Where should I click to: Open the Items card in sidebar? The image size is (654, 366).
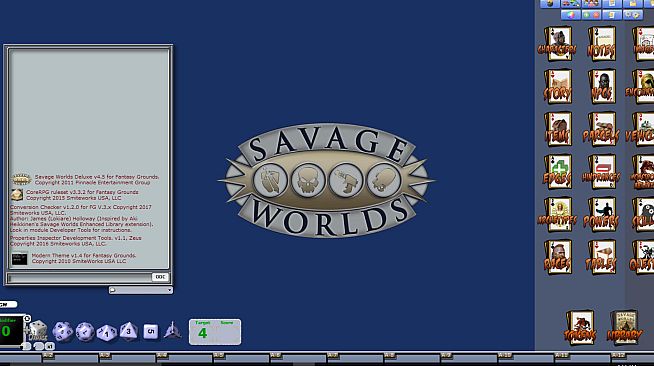tap(558, 129)
